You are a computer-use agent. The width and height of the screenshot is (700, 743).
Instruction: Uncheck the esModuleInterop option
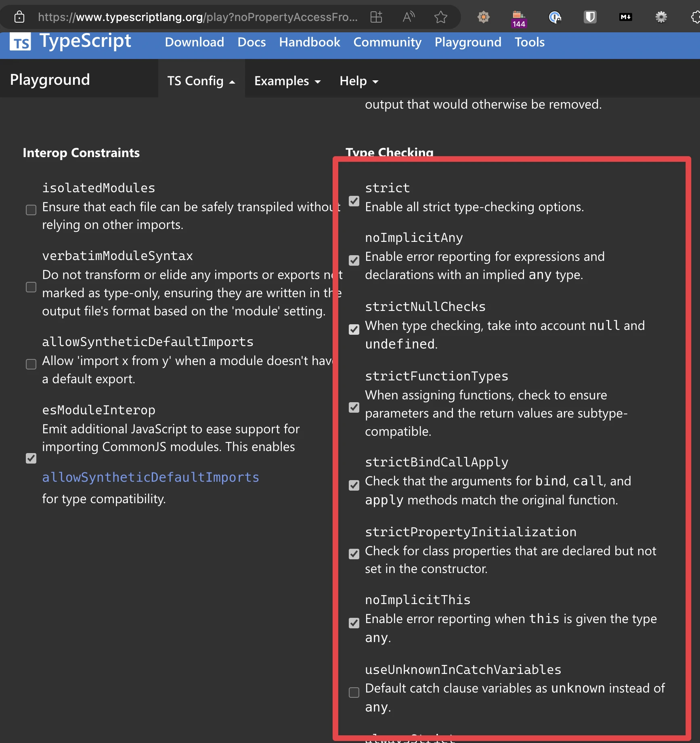[31, 458]
